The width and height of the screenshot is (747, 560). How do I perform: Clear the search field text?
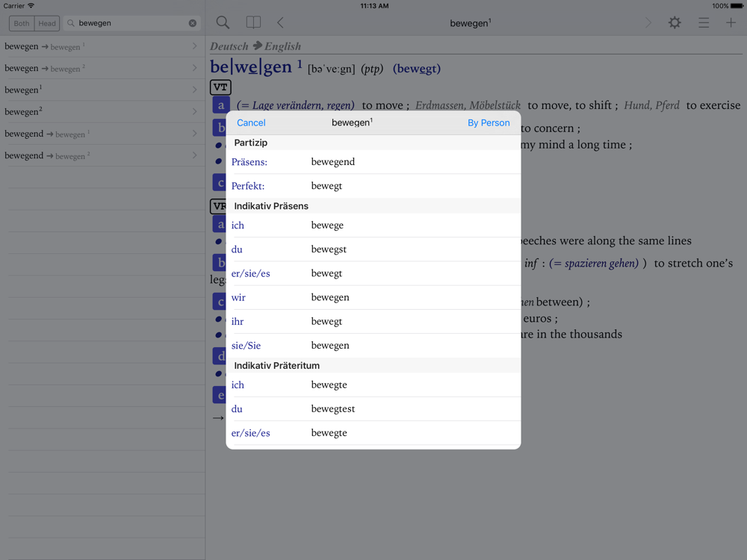coord(193,23)
